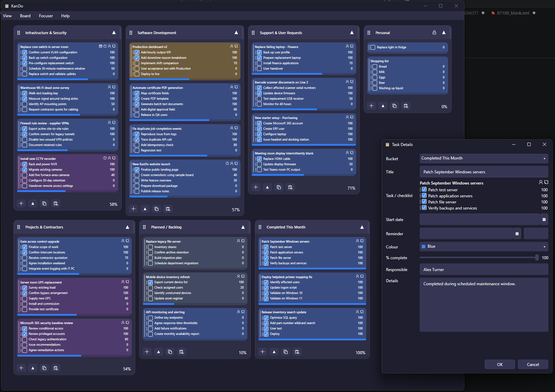Click the clock icon on Install new CCTV recorder

pos(105,158)
